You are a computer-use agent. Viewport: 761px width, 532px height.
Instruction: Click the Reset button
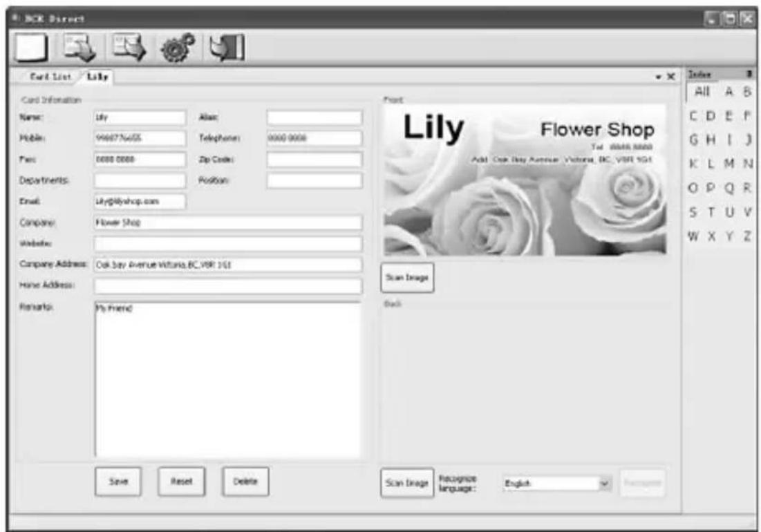[181, 482]
